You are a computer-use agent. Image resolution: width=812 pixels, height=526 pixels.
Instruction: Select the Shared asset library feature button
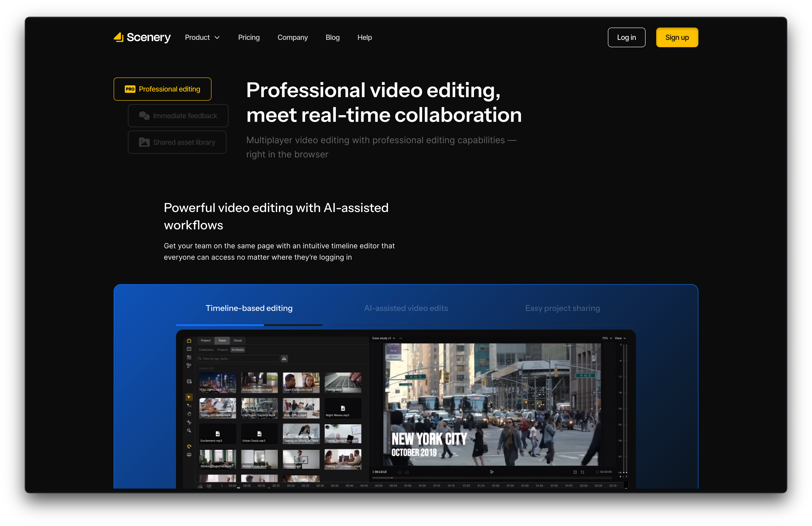click(x=177, y=142)
